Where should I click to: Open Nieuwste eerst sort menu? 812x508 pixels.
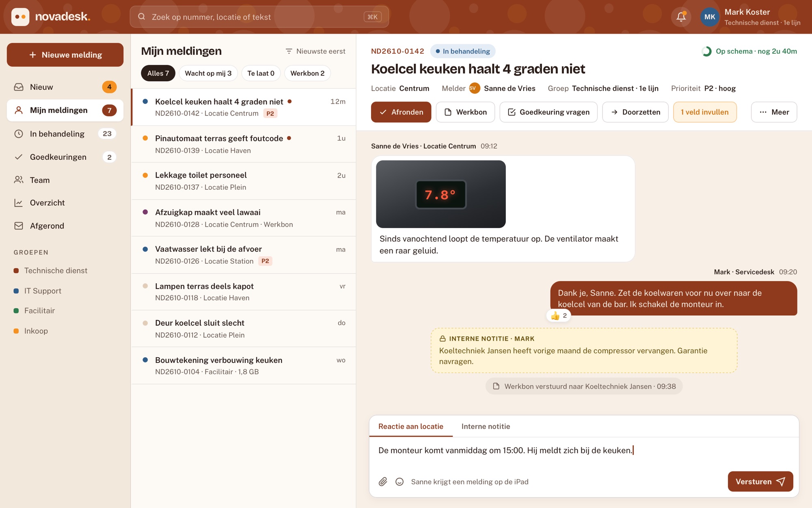[315, 51]
